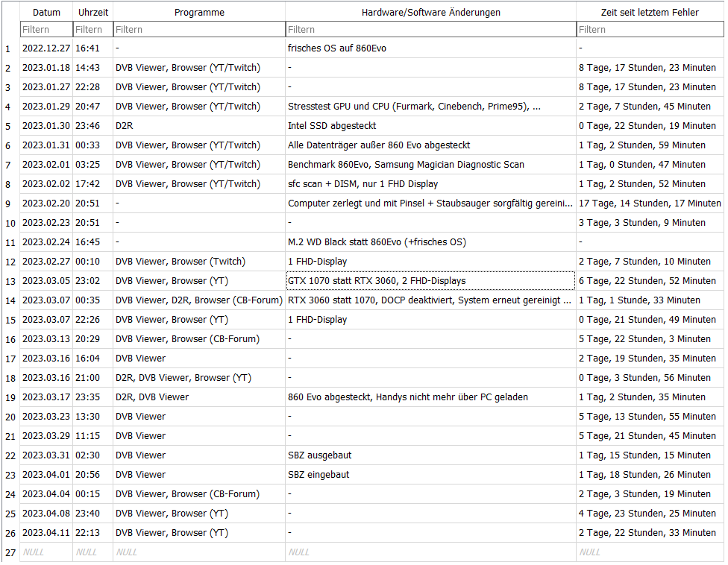The width and height of the screenshot is (728, 565).
Task: Select cell 'GTX 1070 statt RTX 3060, 2 FHD-Displays'
Action: (431, 281)
